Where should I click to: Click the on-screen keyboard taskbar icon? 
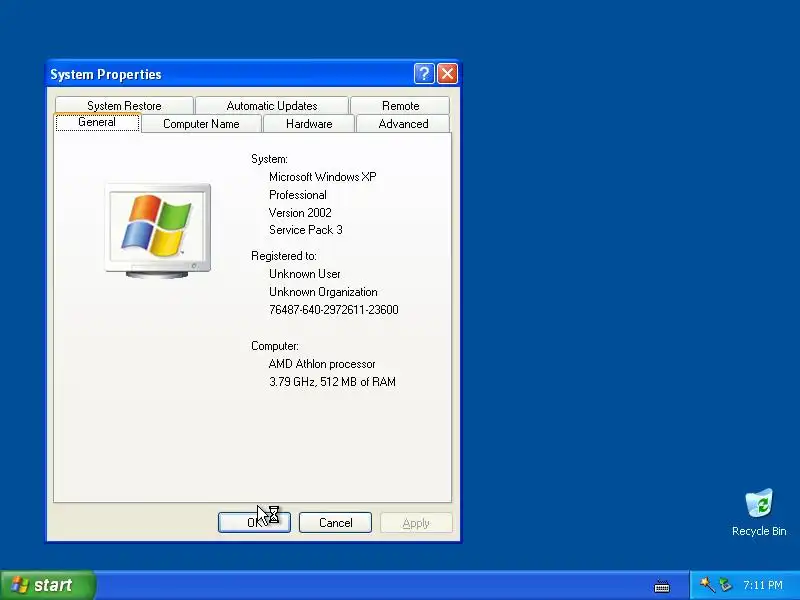pos(662,586)
